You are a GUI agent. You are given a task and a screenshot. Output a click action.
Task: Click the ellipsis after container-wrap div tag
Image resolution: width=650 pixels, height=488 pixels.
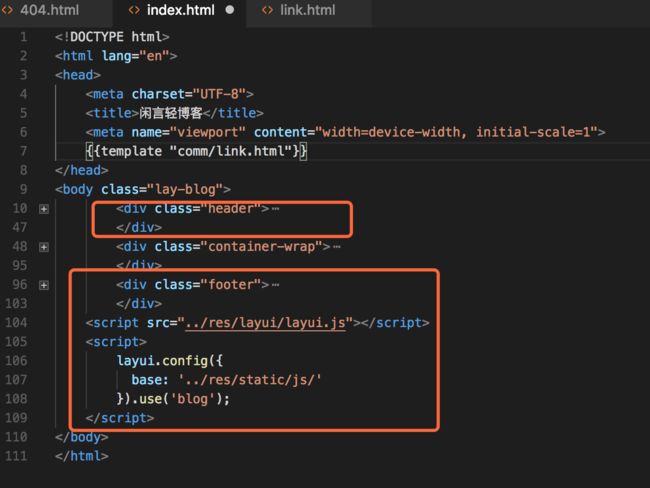pyautogui.click(x=337, y=247)
